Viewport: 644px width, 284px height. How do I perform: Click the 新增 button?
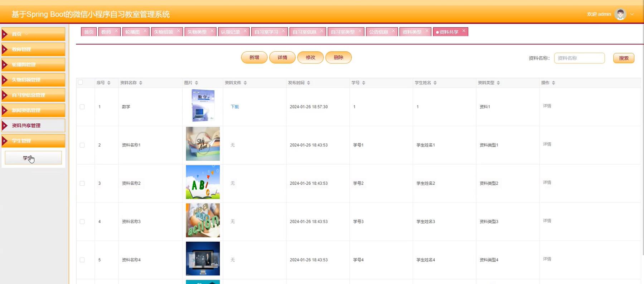(254, 57)
